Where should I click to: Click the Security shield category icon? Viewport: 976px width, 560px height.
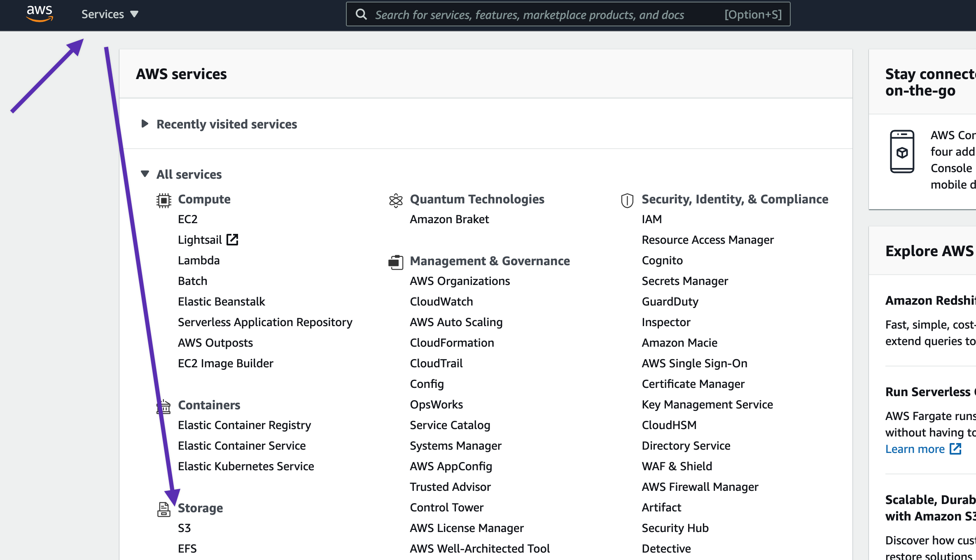(627, 200)
